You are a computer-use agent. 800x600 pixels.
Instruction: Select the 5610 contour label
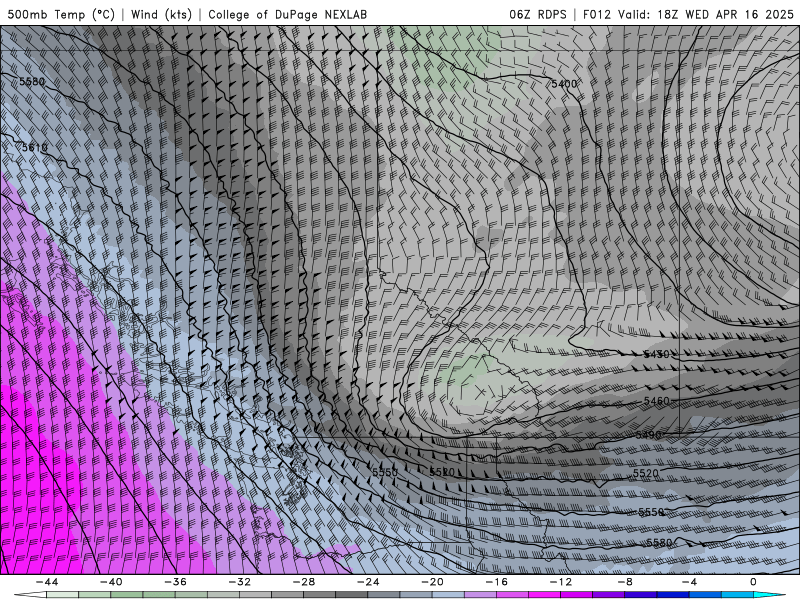click(x=34, y=147)
